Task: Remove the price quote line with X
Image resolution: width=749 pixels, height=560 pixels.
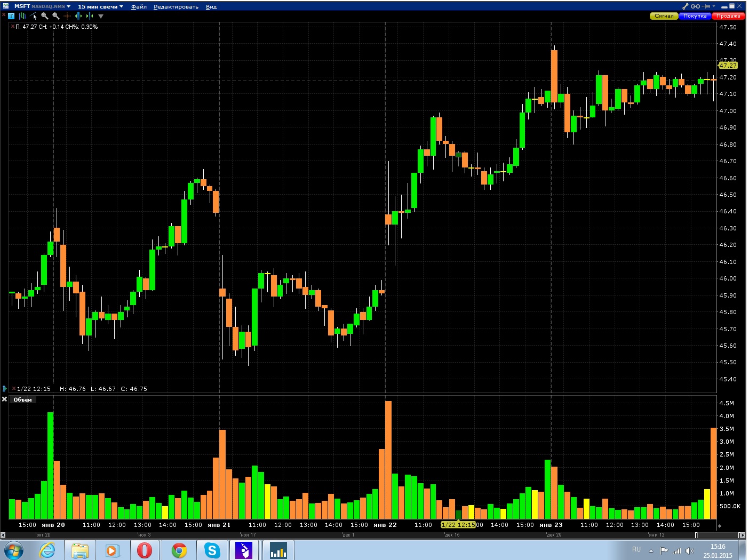Action: pyautogui.click(x=13, y=26)
